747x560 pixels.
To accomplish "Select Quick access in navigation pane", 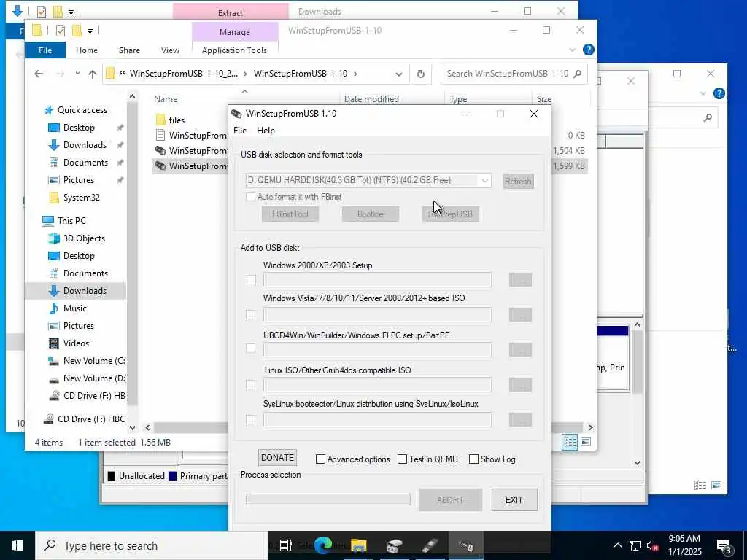I will [82, 110].
